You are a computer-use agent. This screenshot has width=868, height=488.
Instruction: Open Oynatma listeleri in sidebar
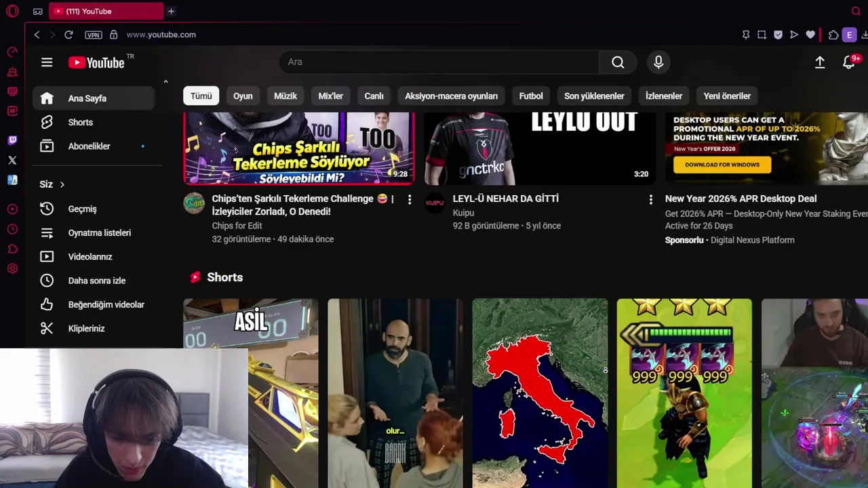94,232
